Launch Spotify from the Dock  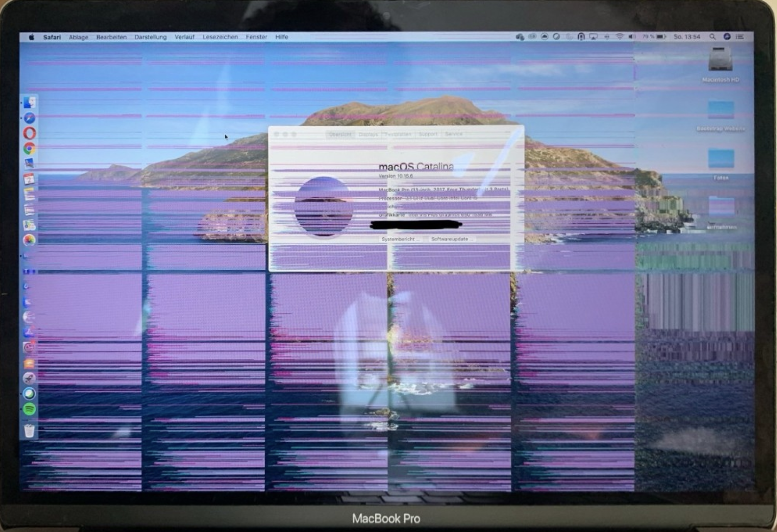click(x=29, y=409)
